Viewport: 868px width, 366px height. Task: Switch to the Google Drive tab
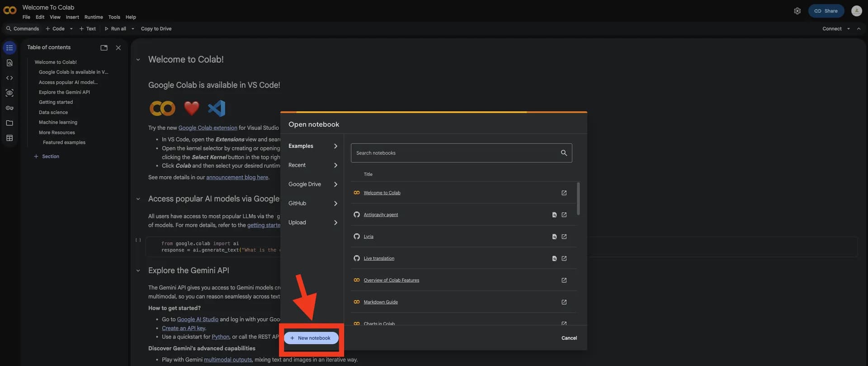[x=312, y=184]
